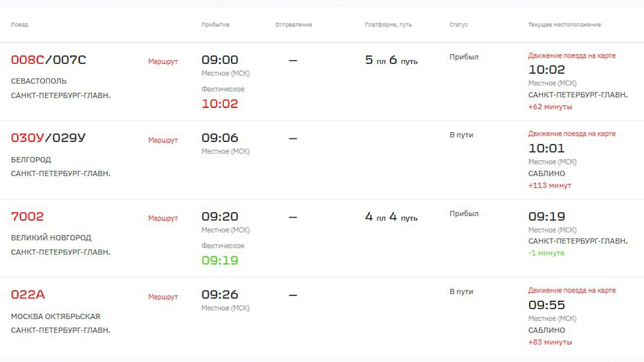Show train 008С movement on map

pos(572,56)
